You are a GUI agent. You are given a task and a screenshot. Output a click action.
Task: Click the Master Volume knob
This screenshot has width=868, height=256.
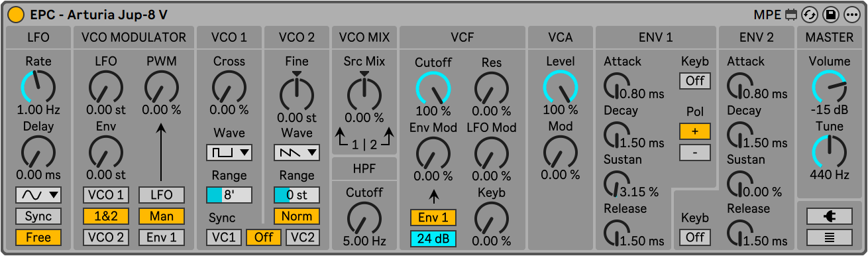[829, 86]
